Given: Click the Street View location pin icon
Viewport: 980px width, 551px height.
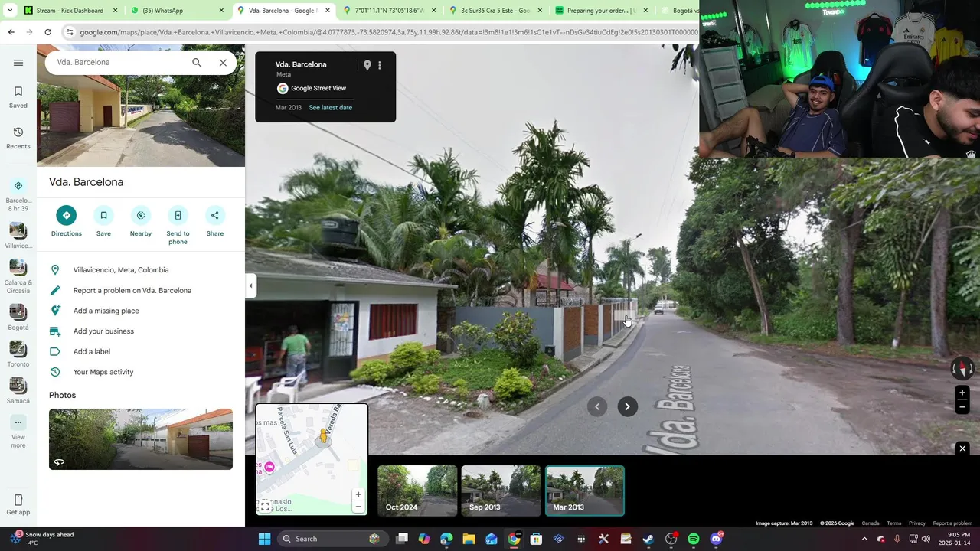Looking at the screenshot, I should pos(367,66).
